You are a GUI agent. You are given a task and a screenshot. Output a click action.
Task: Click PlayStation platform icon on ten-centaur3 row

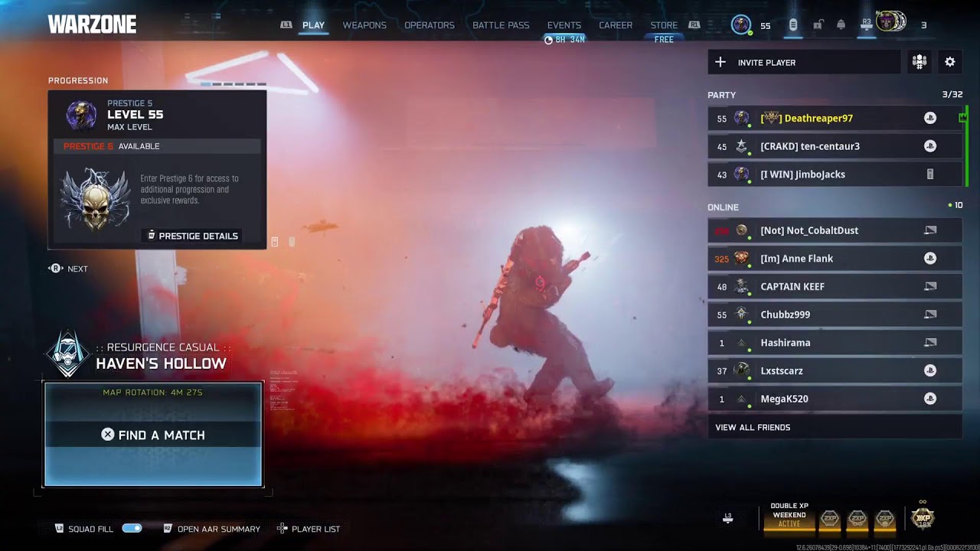click(929, 146)
